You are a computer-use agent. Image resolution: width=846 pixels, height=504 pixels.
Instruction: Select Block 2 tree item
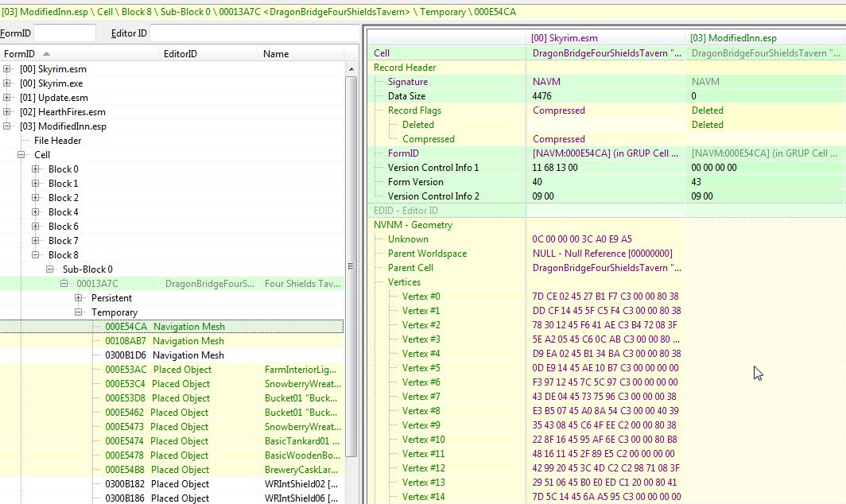[63, 197]
